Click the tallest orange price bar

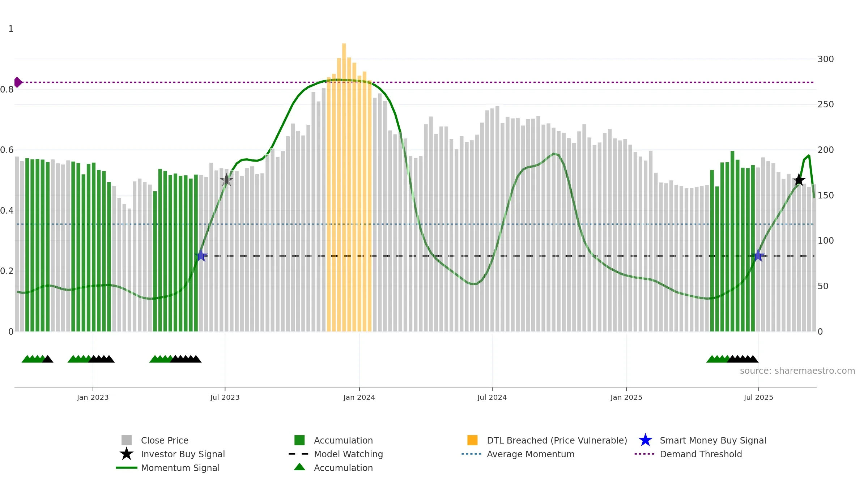click(x=344, y=187)
